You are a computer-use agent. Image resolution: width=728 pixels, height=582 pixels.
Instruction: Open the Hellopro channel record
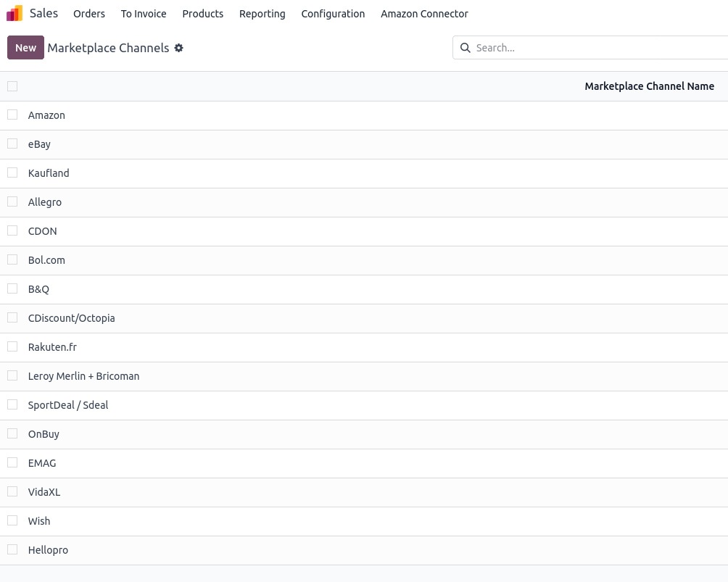click(x=48, y=550)
